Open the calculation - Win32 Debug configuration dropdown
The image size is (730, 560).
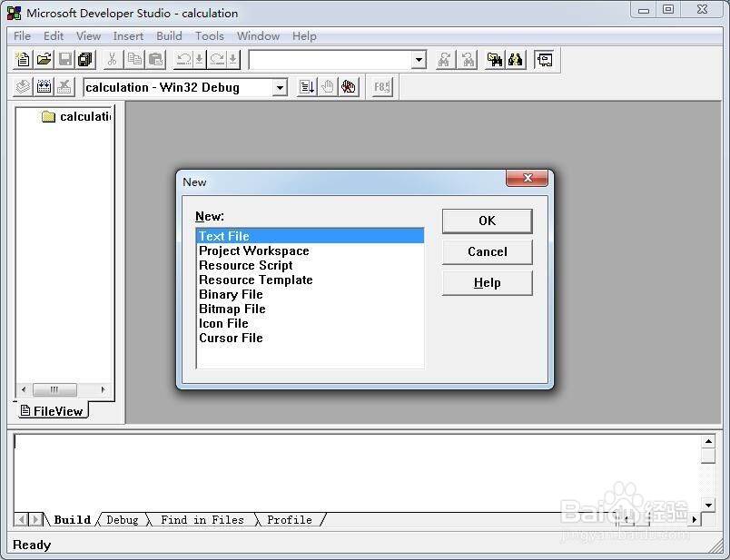tap(280, 87)
